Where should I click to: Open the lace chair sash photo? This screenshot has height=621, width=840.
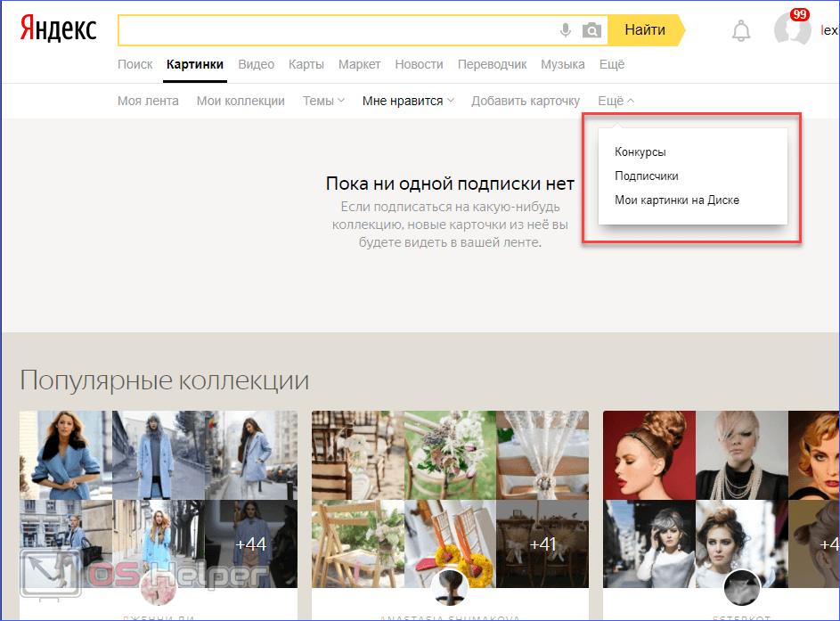pyautogui.click(x=542, y=455)
